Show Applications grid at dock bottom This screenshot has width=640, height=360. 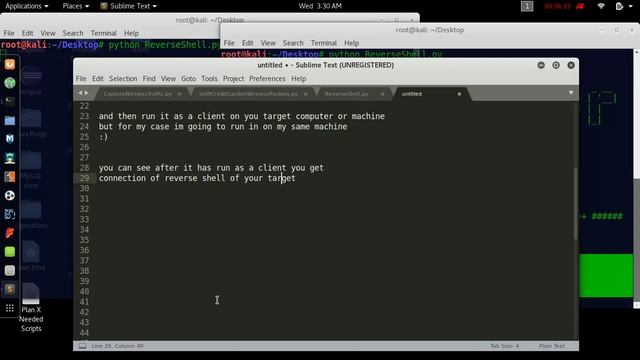tap(10, 308)
